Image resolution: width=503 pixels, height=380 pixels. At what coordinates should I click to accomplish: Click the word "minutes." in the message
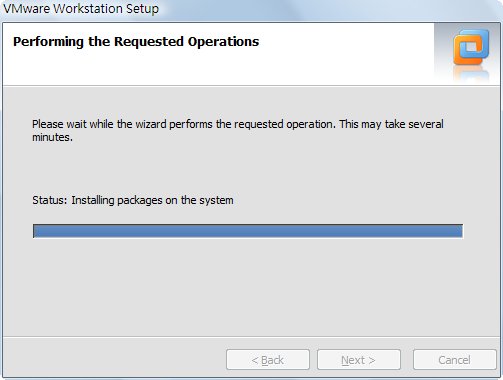point(52,137)
